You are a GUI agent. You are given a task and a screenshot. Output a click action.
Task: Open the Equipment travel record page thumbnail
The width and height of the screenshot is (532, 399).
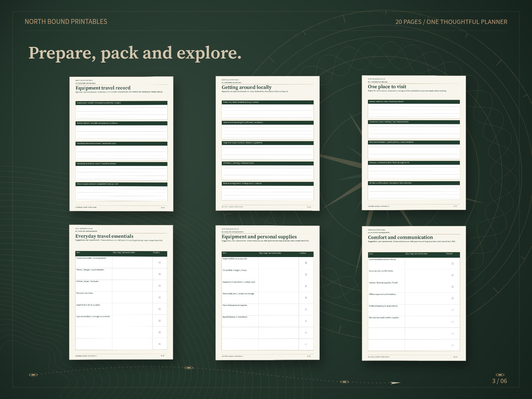[121, 144]
